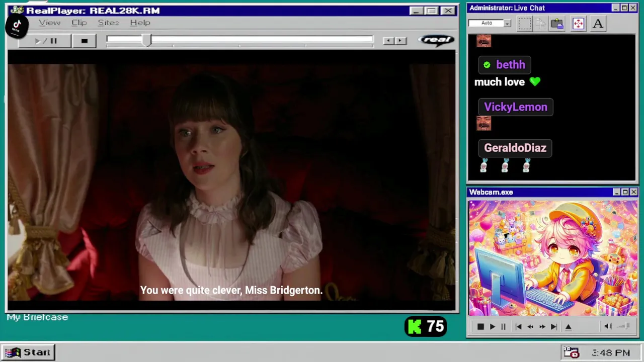Click the first bunny emote under GeraldoDiaz
644x362 pixels.
[484, 165]
